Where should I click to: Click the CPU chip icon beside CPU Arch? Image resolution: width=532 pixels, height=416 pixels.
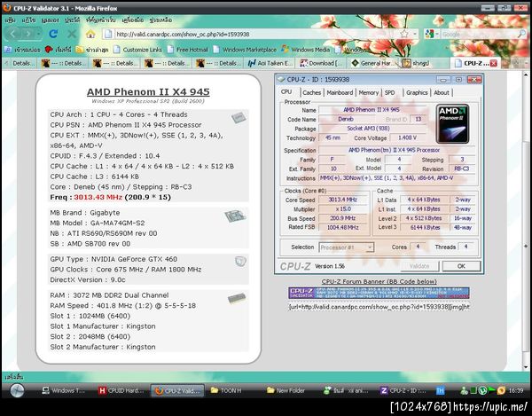(x=239, y=117)
